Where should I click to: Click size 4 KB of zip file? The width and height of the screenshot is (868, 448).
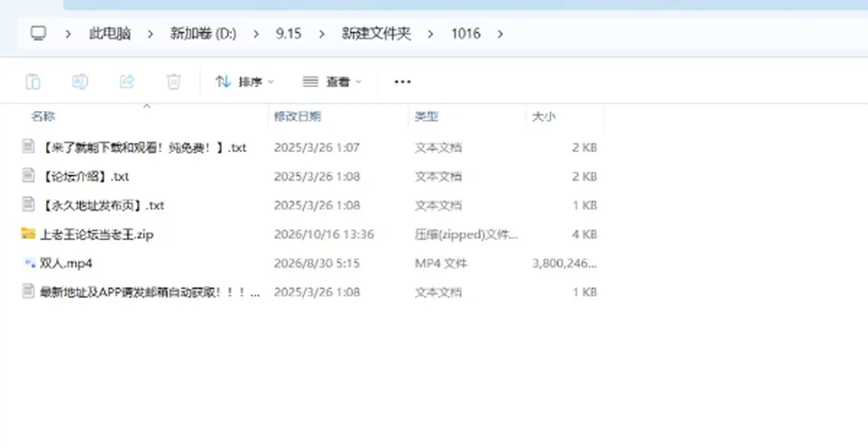tap(585, 234)
